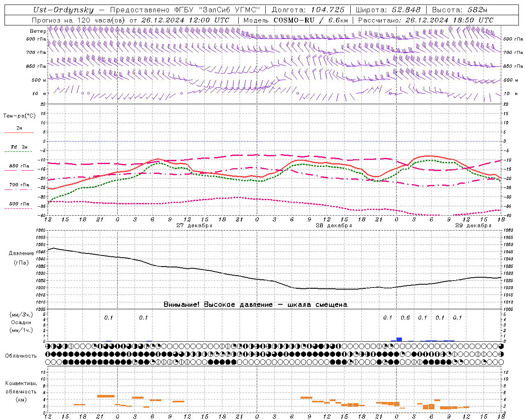Click the Осадки panel label
The image size is (525, 420).
pos(21,322)
